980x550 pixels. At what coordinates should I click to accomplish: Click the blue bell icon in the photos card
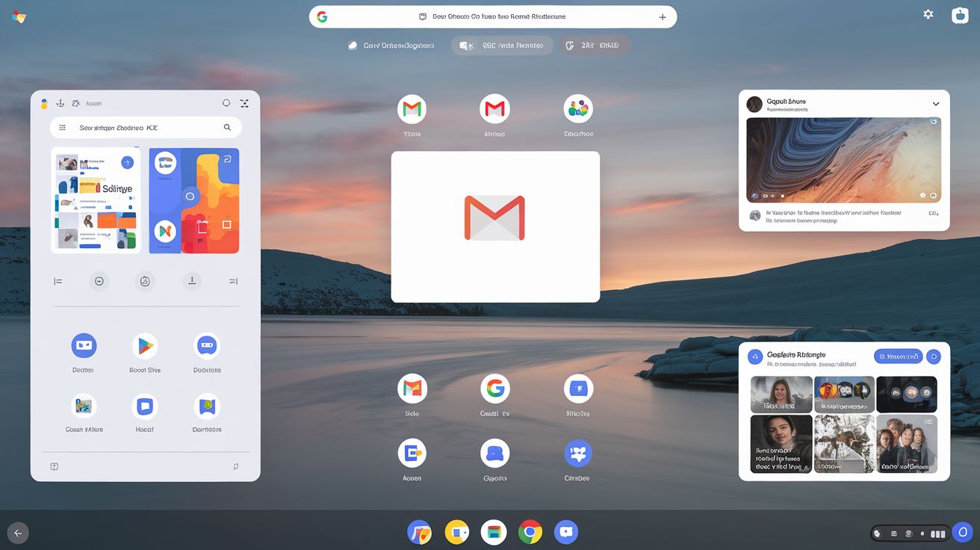coord(934,356)
